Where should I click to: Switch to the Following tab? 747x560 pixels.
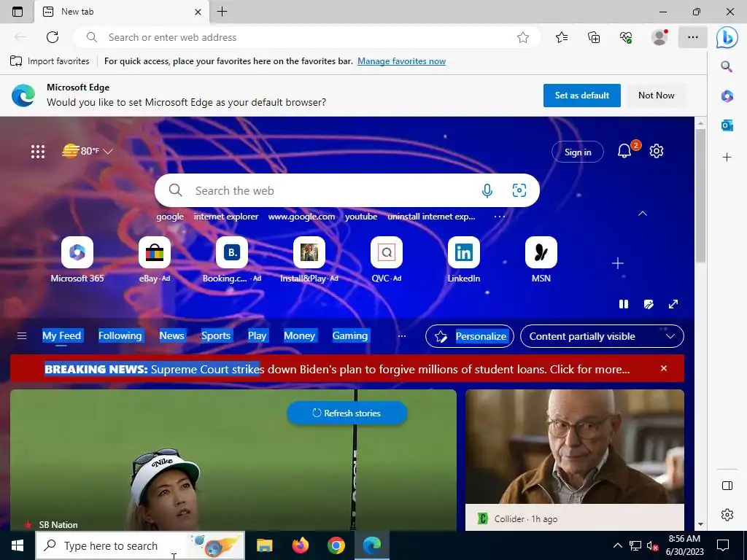[x=120, y=335]
